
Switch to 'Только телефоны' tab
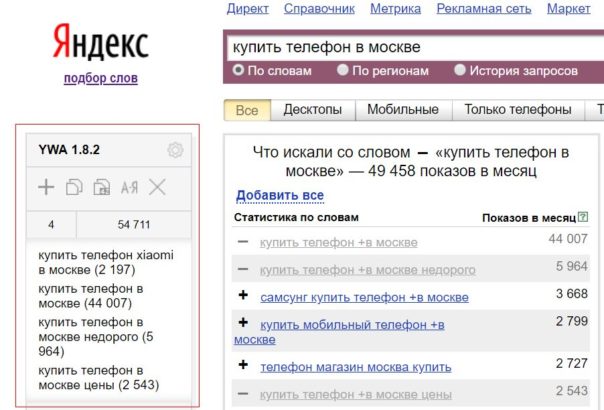(518, 110)
